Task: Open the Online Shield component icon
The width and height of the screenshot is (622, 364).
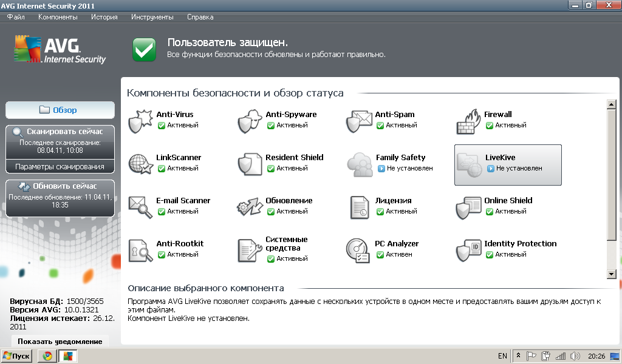Action: pyautogui.click(x=468, y=207)
